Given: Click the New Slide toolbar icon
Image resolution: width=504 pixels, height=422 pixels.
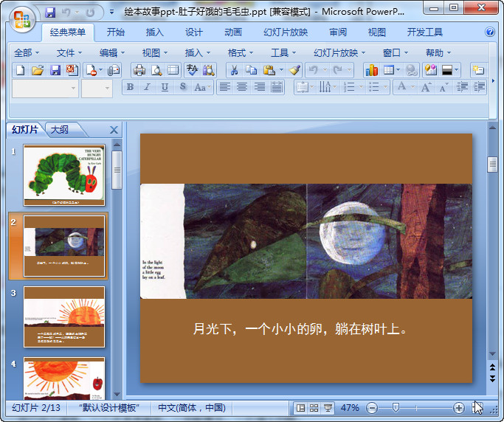Looking at the screenshot, I should point(478,70).
